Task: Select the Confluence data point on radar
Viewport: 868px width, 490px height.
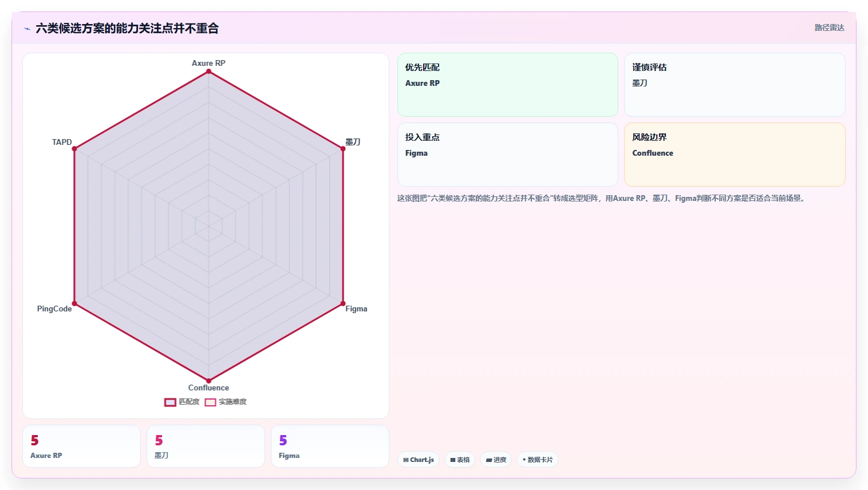Action: [x=208, y=381]
